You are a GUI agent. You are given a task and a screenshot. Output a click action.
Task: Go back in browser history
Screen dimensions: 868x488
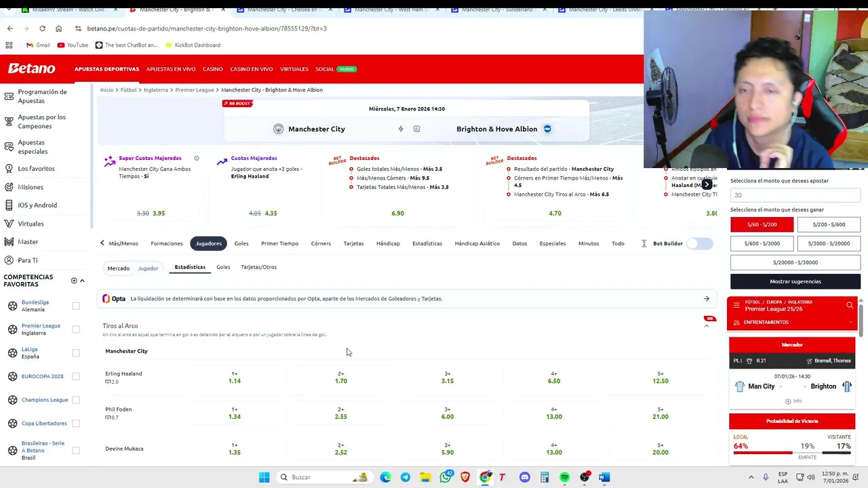[9, 28]
